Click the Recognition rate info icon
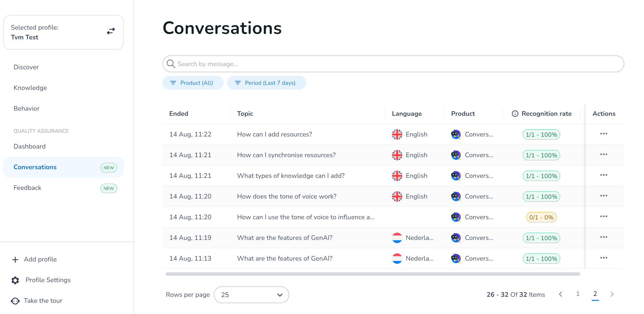 pos(515,114)
